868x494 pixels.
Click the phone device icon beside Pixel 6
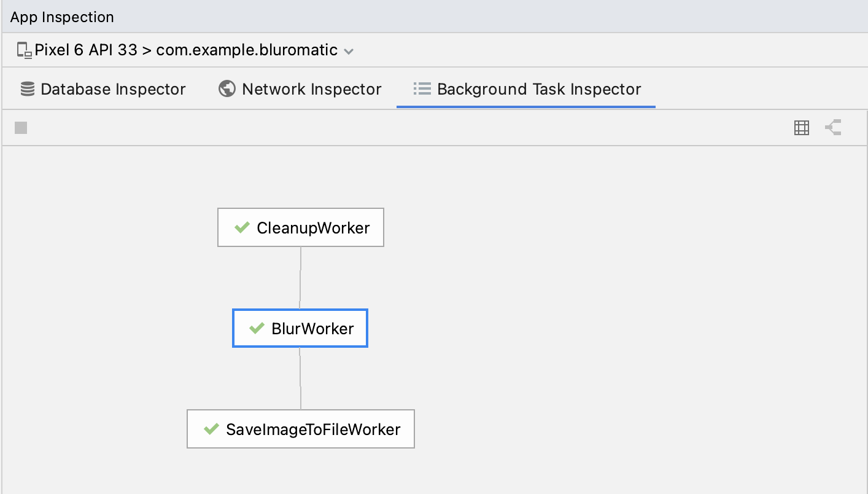coord(24,50)
